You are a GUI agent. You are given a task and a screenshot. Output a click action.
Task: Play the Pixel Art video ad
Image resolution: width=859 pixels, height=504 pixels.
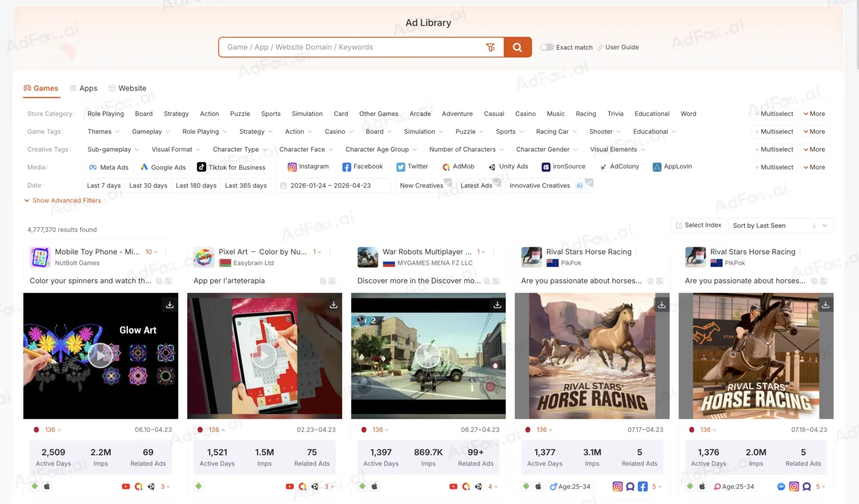[265, 355]
